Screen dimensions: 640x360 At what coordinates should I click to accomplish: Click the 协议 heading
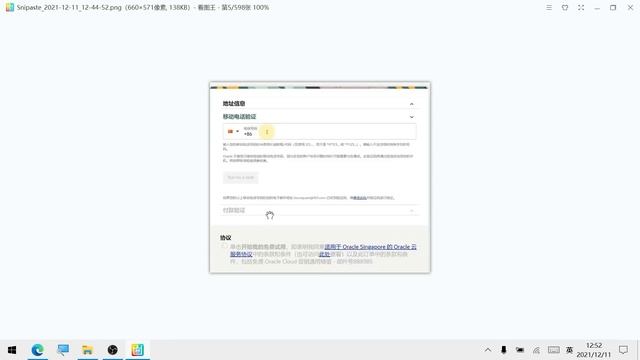click(x=226, y=238)
